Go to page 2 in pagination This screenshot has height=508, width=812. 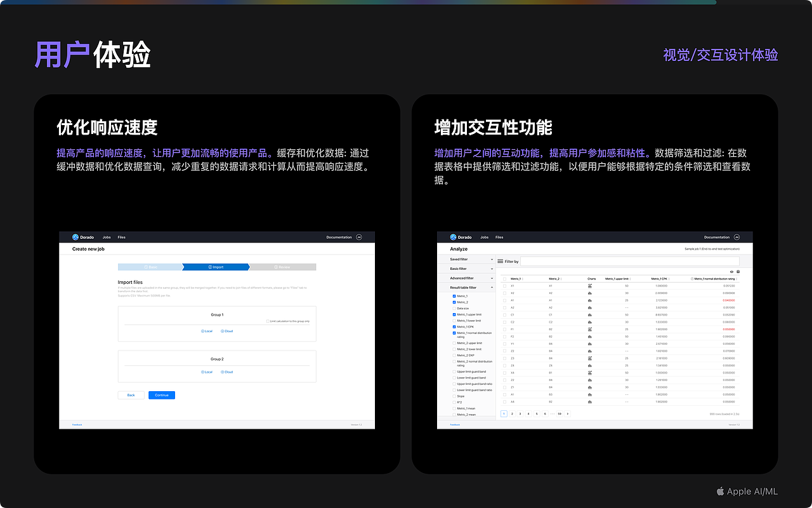(x=512, y=414)
